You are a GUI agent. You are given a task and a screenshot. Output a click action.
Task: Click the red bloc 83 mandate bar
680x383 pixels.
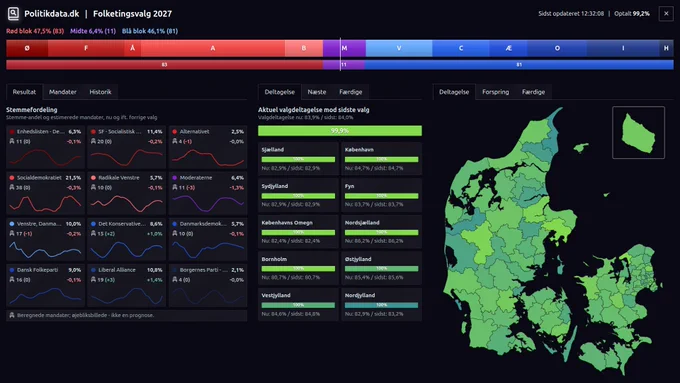tap(164, 65)
